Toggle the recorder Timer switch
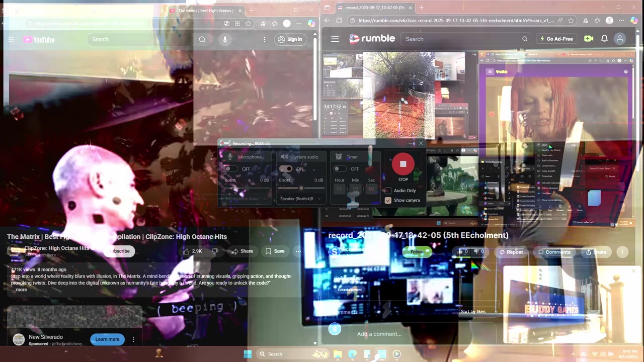The image size is (644, 362). (x=340, y=169)
